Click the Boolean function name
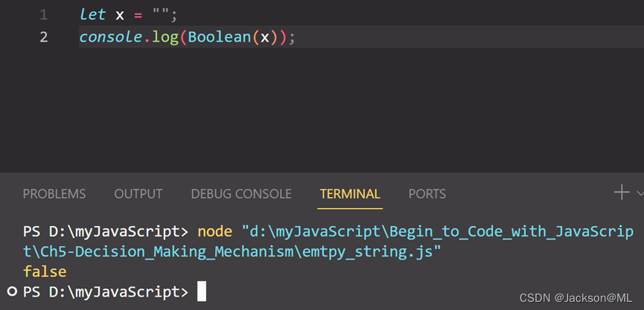The height and width of the screenshot is (310, 644). [220, 36]
